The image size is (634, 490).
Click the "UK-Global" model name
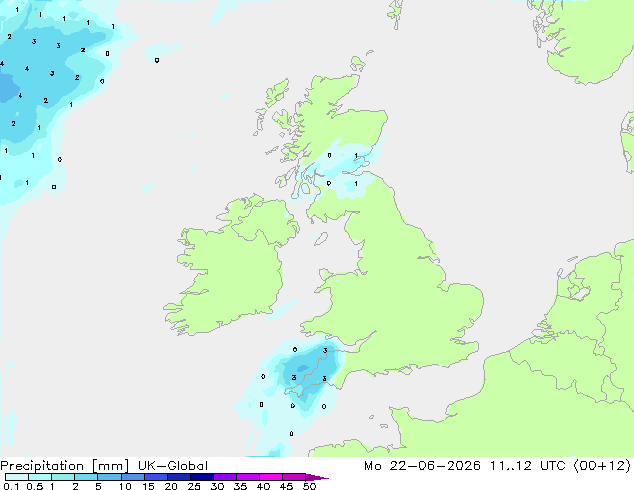173,466
